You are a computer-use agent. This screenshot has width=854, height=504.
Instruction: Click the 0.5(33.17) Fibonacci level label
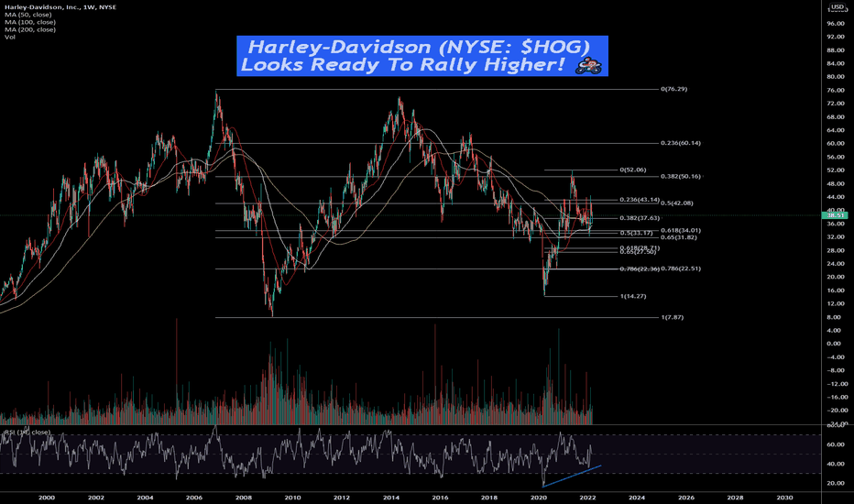636,233
